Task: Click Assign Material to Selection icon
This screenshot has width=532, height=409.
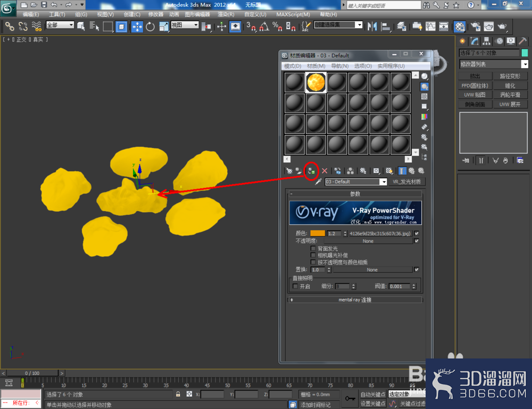Action: pyautogui.click(x=311, y=171)
